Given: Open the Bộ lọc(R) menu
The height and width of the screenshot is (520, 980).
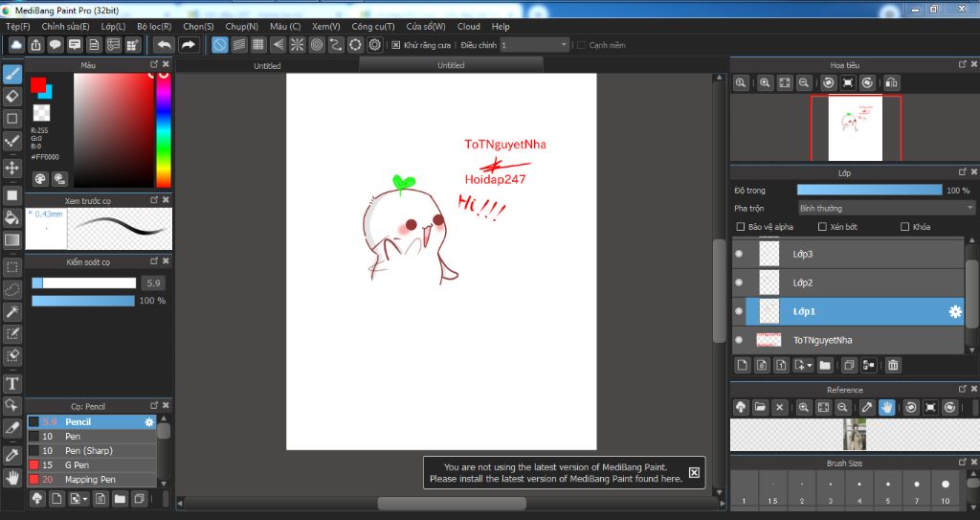Looking at the screenshot, I should tap(154, 26).
